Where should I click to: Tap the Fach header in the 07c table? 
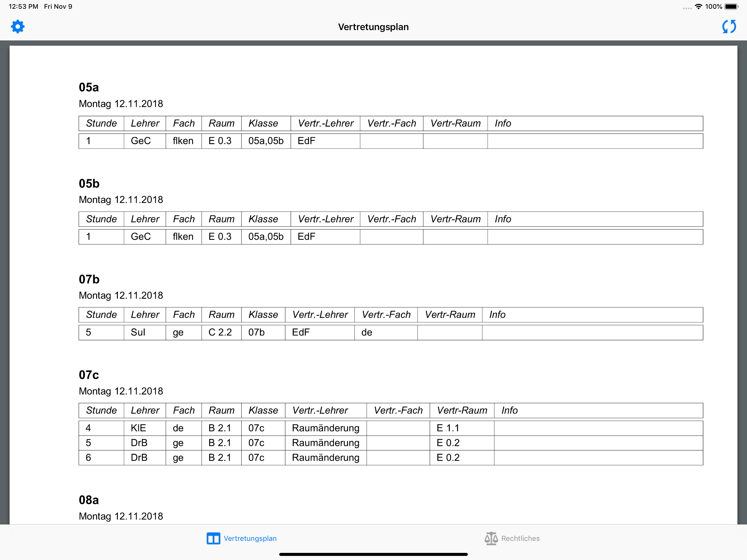[184, 410]
